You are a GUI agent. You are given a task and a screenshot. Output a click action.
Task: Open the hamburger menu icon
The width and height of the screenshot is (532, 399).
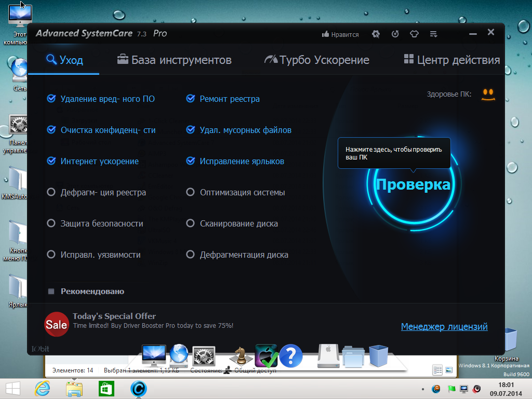[x=434, y=34]
